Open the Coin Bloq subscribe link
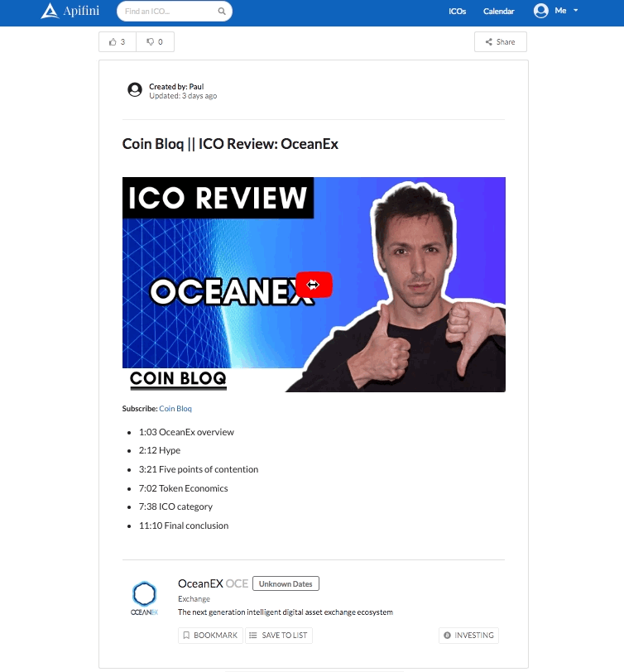Image resolution: width=624 pixels, height=672 pixels. click(x=175, y=409)
